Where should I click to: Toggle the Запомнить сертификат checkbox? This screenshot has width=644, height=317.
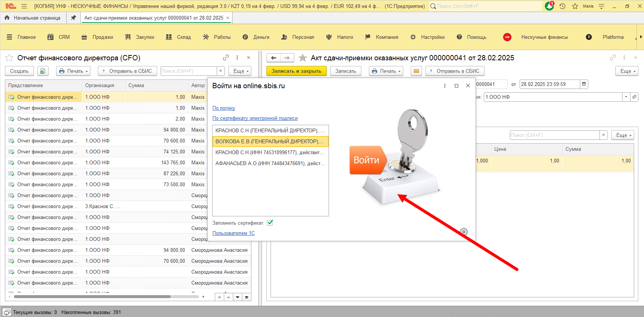[x=270, y=223]
